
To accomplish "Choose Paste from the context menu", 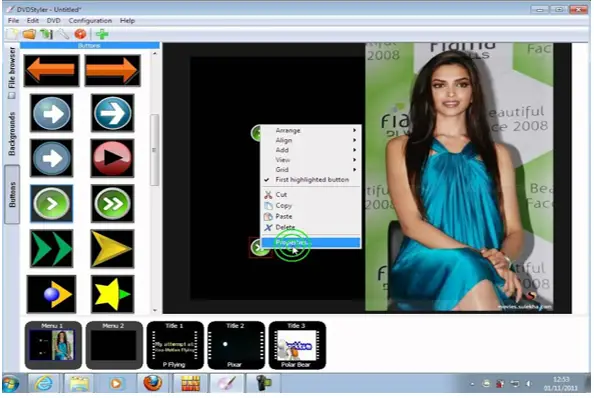I will point(311,217).
